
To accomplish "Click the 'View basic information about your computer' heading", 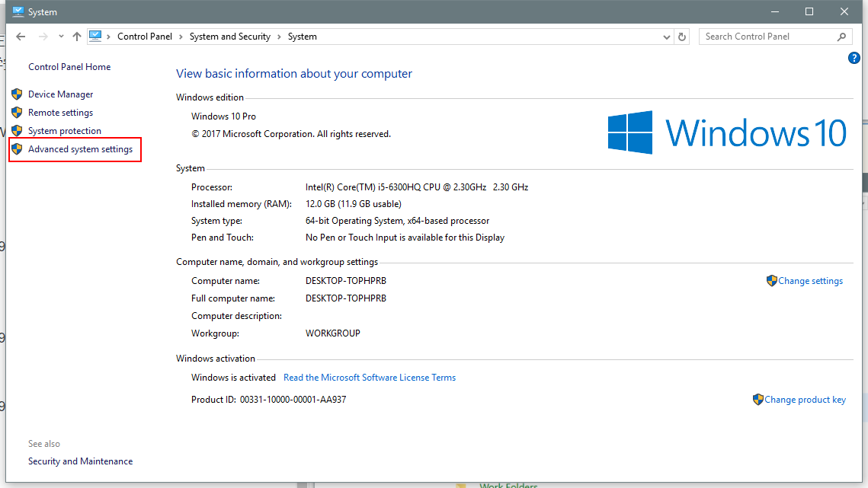I will [x=294, y=74].
